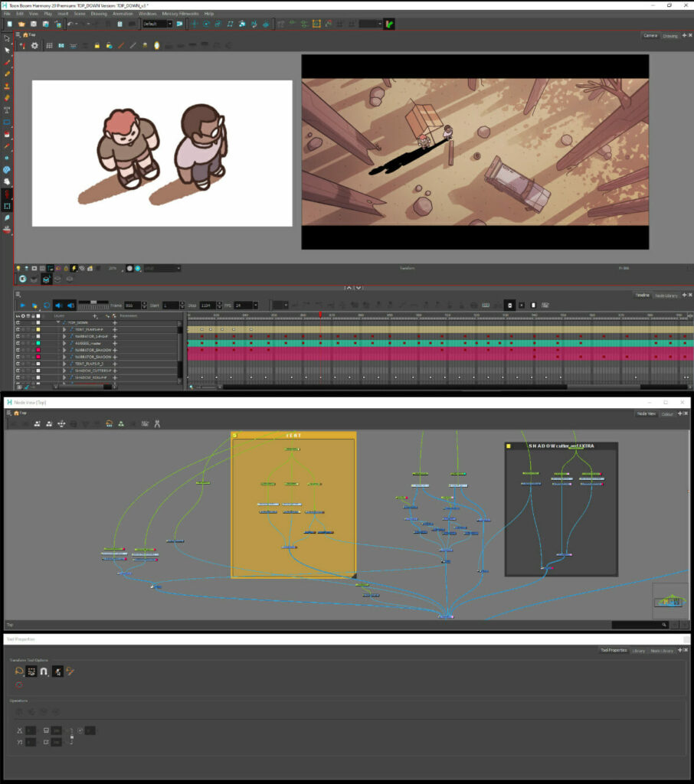
Task: Switch to the Library tab
Action: coord(638,651)
